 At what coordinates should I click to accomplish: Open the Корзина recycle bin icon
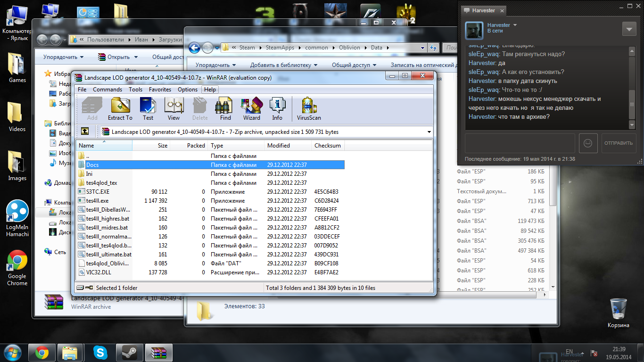click(618, 313)
